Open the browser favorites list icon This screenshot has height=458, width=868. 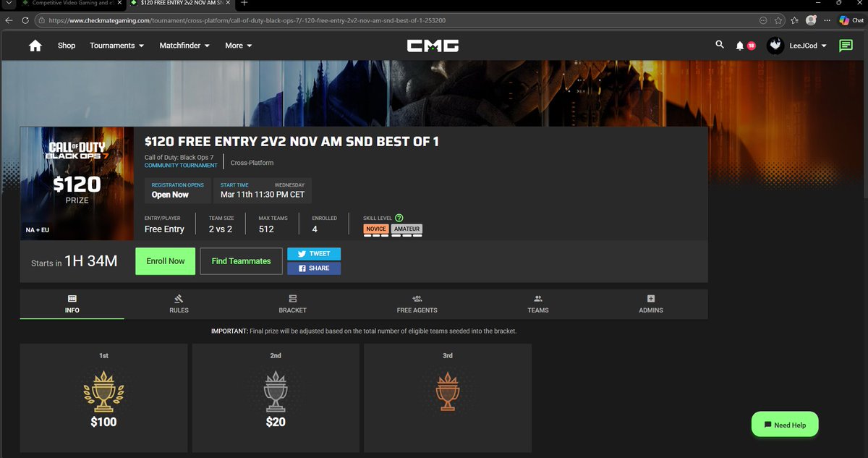click(795, 20)
